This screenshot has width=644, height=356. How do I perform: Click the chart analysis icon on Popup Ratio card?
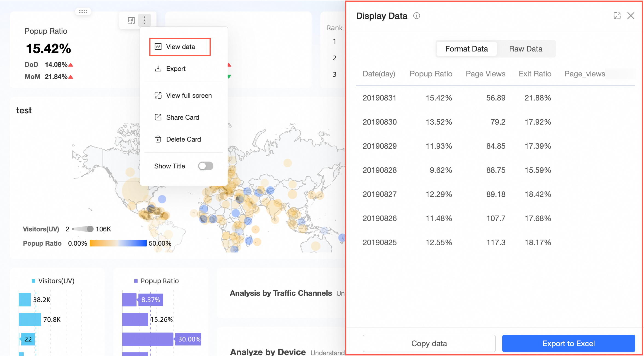tap(131, 20)
